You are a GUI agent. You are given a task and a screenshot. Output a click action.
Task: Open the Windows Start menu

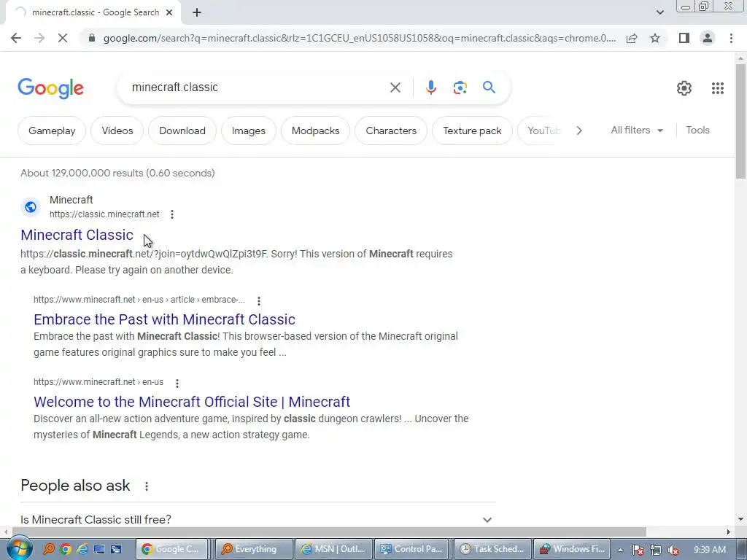[x=19, y=548]
